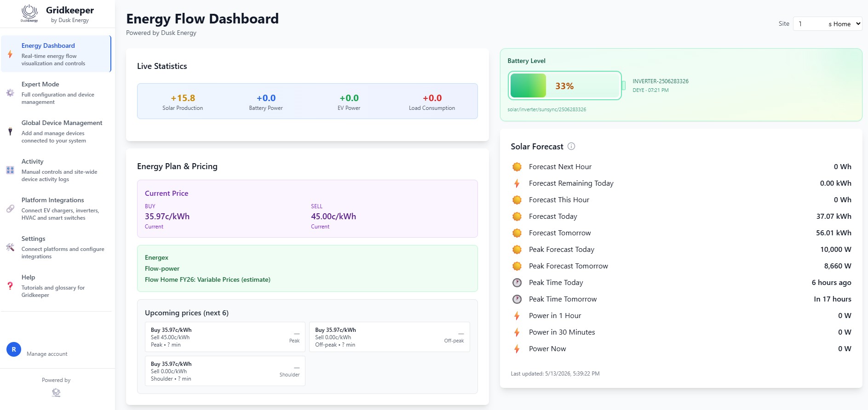Open Energy Dashboard menu item
The width and height of the screenshot is (868, 410).
pos(56,54)
